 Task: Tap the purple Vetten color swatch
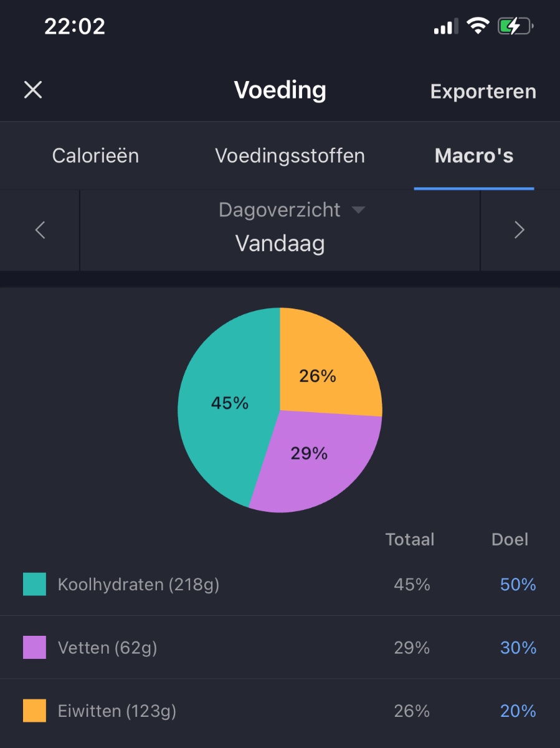pyautogui.click(x=34, y=648)
